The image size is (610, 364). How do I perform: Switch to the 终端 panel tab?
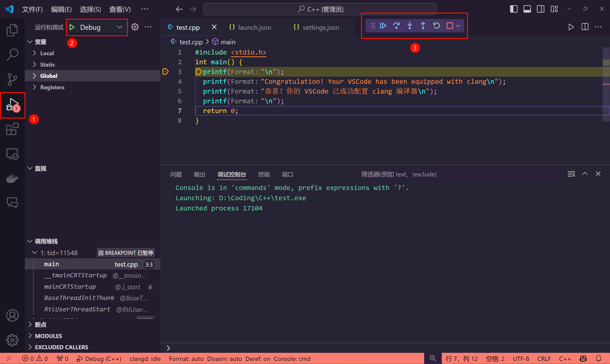point(264,175)
